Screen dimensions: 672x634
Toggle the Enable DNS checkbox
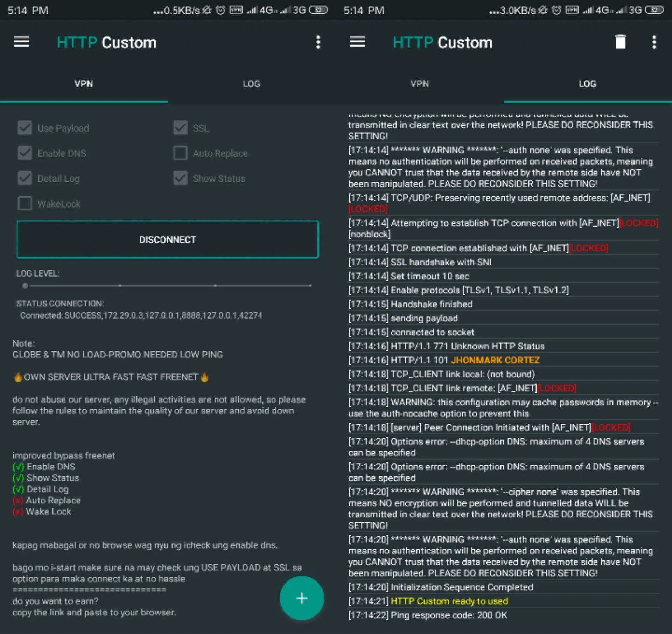tap(25, 153)
